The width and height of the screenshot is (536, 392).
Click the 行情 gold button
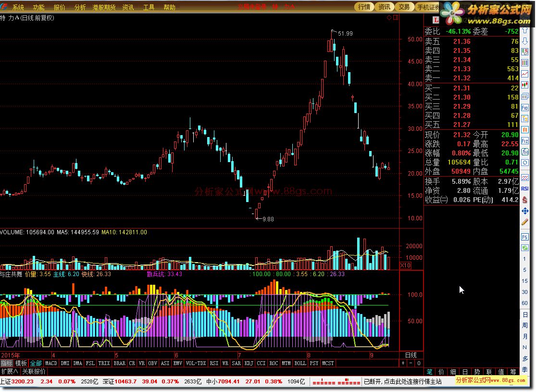[x=364, y=7]
